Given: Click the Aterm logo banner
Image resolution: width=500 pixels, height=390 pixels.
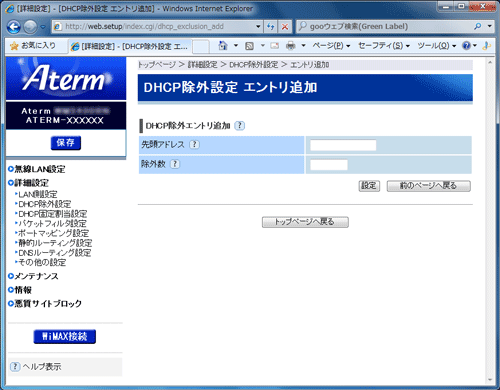Looking at the screenshot, I should [66, 78].
